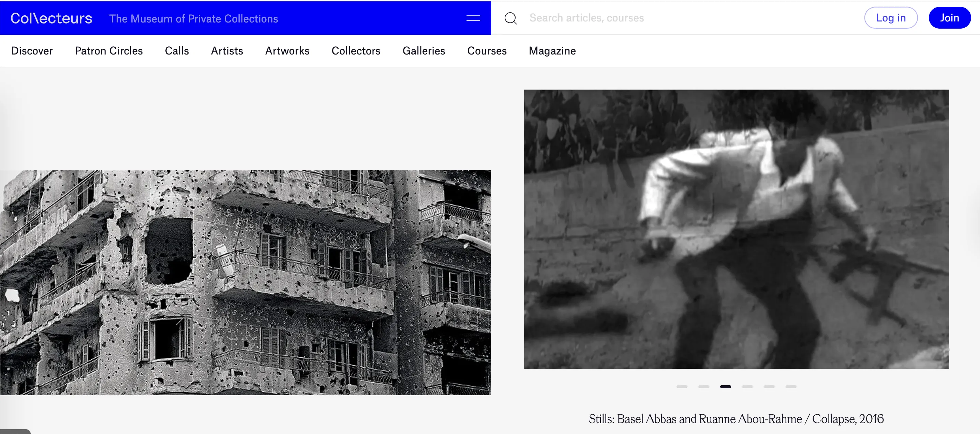Image resolution: width=980 pixels, height=434 pixels.
Task: Open the Collectors page
Action: coord(356,51)
